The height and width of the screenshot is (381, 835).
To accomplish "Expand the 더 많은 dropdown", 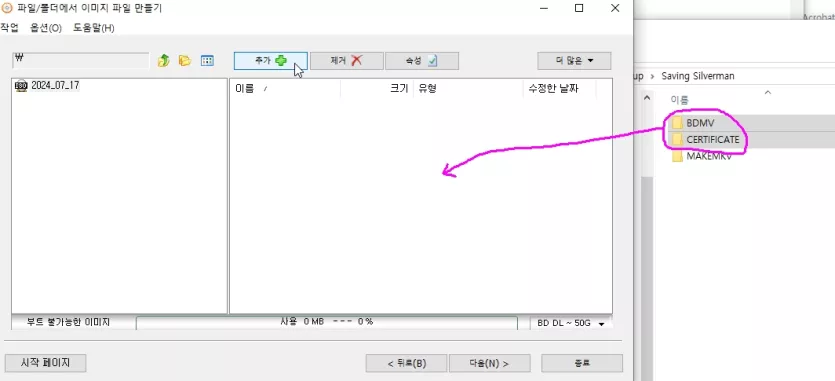I will coord(574,61).
